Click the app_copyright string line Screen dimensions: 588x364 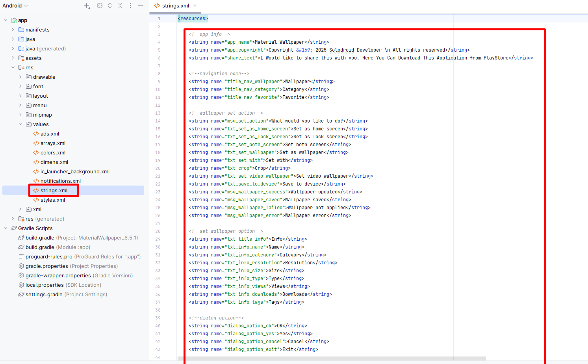[329, 50]
